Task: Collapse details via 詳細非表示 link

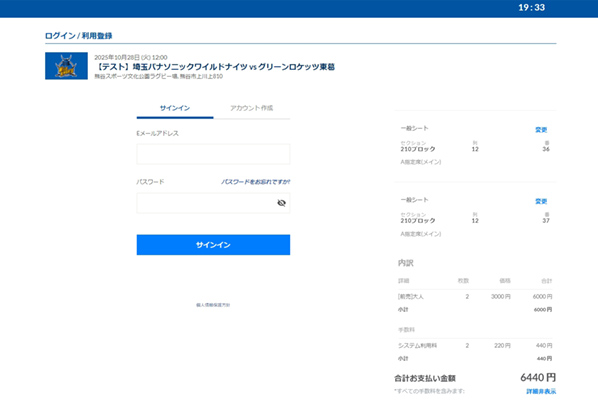Action: pos(541,391)
